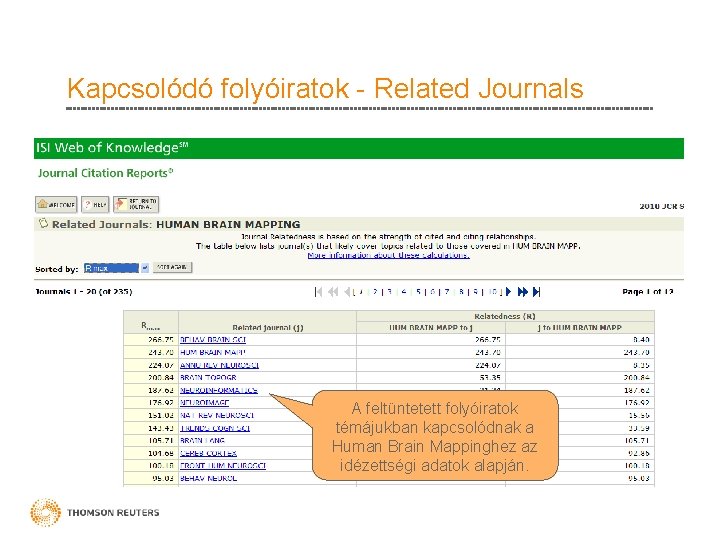Go to results page 3
720x540 pixels.
pos(389,292)
